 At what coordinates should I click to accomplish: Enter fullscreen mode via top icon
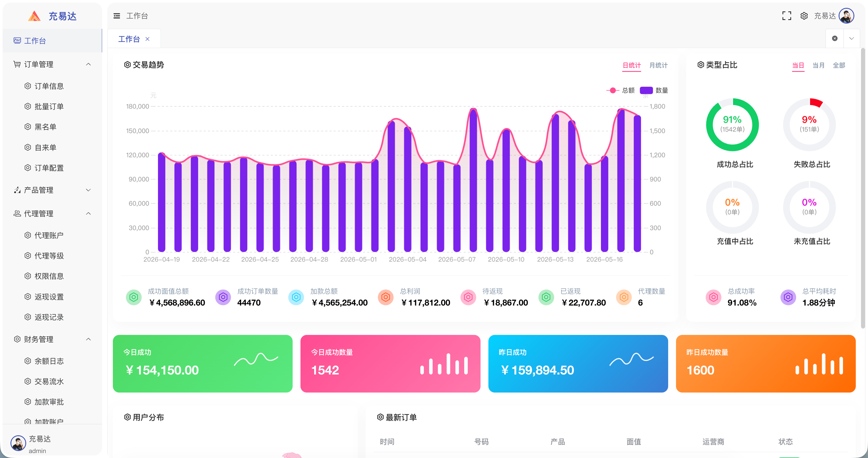787,16
